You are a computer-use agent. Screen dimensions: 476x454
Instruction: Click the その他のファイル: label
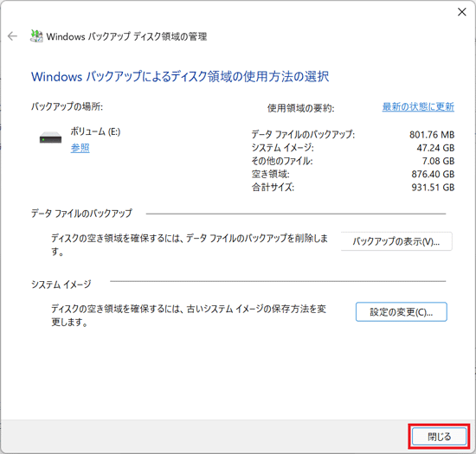point(282,161)
